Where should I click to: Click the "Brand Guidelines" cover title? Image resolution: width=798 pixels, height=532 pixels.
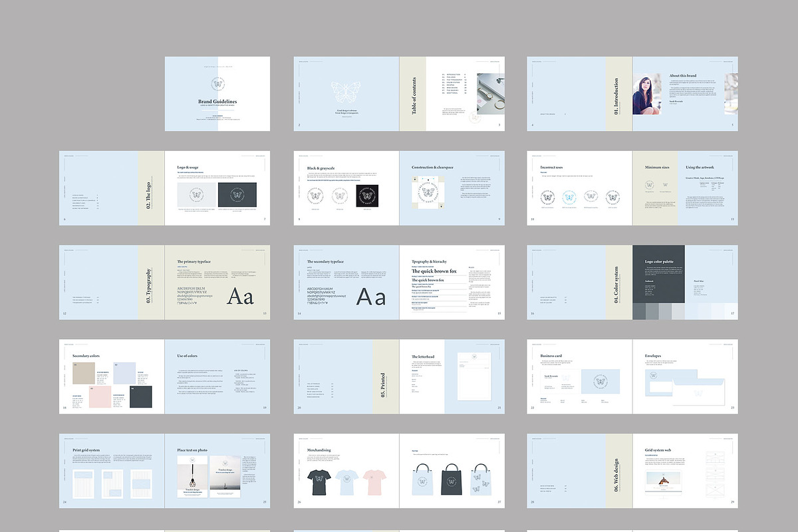[x=217, y=102]
